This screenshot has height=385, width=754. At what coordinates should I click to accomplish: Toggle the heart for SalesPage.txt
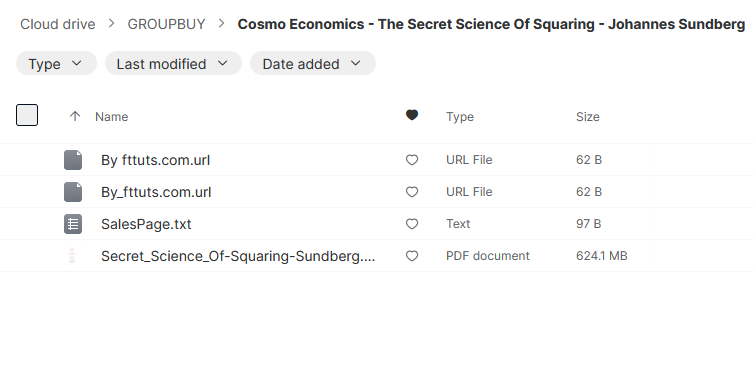point(412,224)
